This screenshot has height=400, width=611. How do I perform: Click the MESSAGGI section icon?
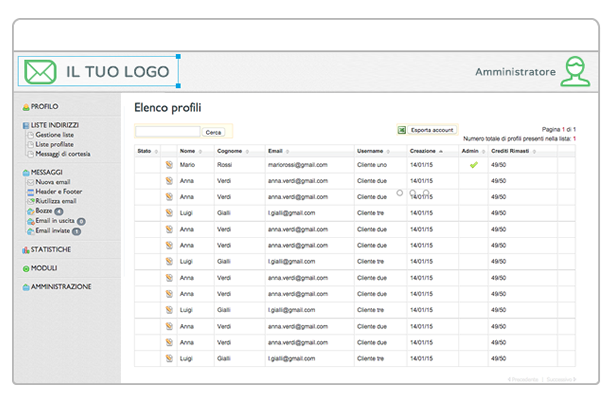pos(26,173)
